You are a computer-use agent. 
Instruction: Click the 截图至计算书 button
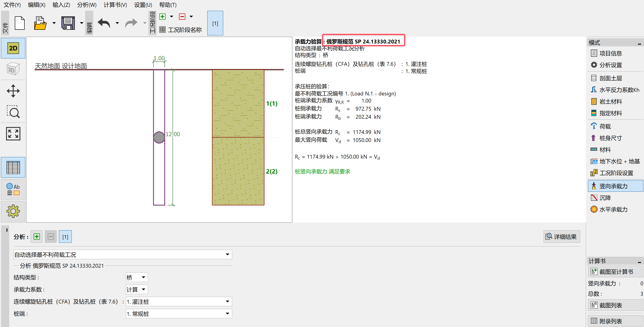[x=615, y=271]
